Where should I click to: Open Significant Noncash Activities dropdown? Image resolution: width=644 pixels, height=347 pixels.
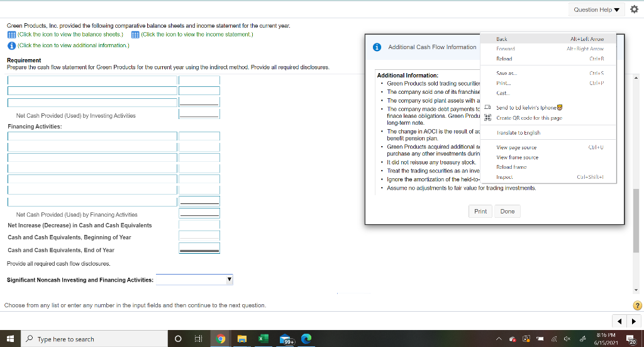194,280
